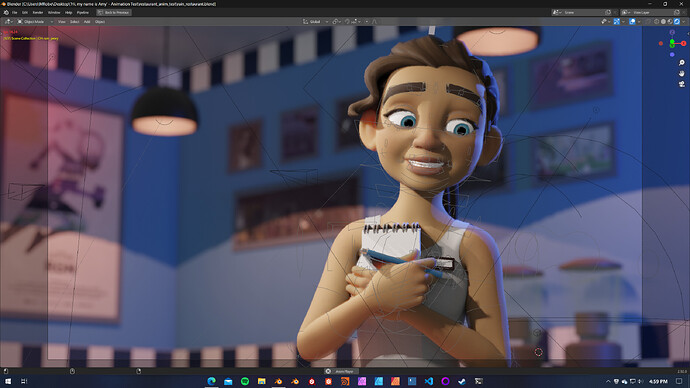
Task: Create a new scene with the copy icon
Action: [x=608, y=12]
